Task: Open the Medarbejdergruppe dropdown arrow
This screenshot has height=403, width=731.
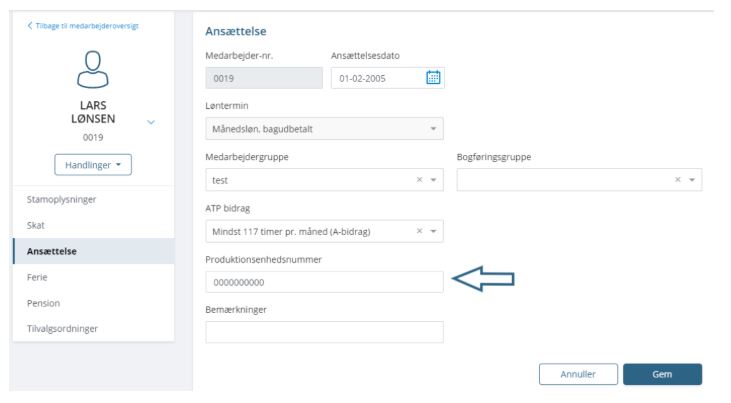Action: click(433, 181)
